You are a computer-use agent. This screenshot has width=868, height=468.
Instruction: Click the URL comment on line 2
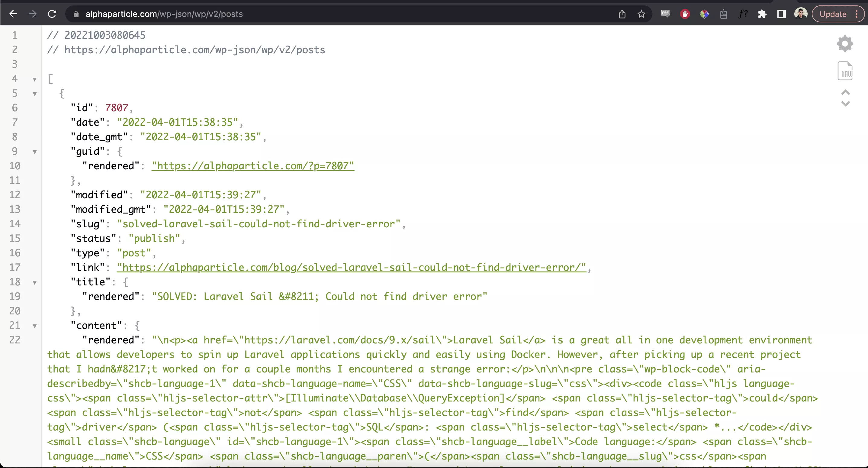(186, 50)
